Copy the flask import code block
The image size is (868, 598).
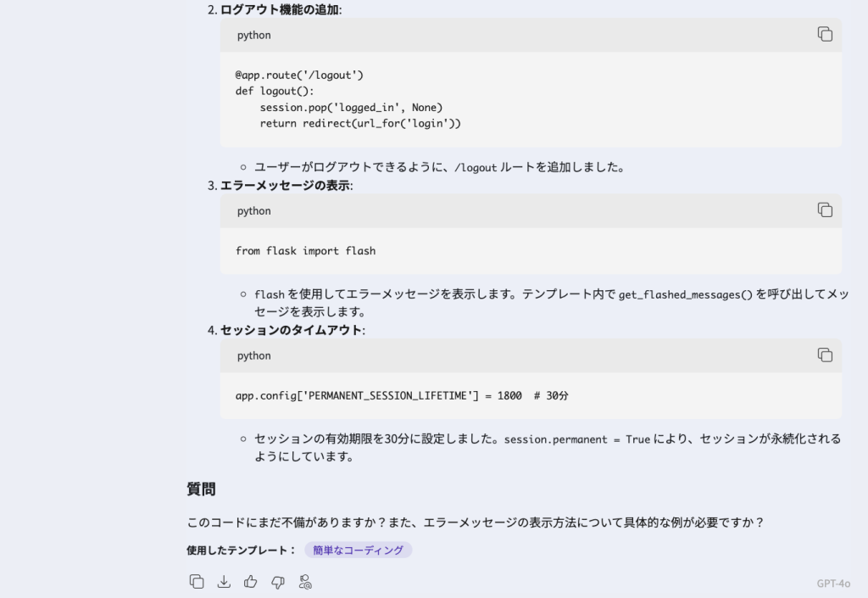click(x=825, y=210)
